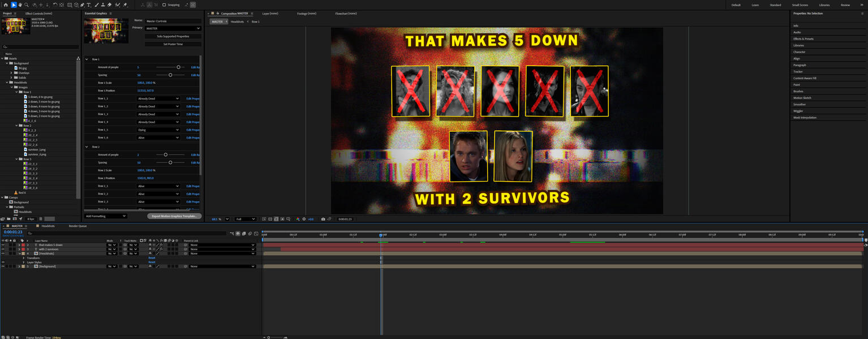Viewport: 868px width, 339px height.
Task: Click the current time indicator on the timeline ruler
Action: click(381, 234)
